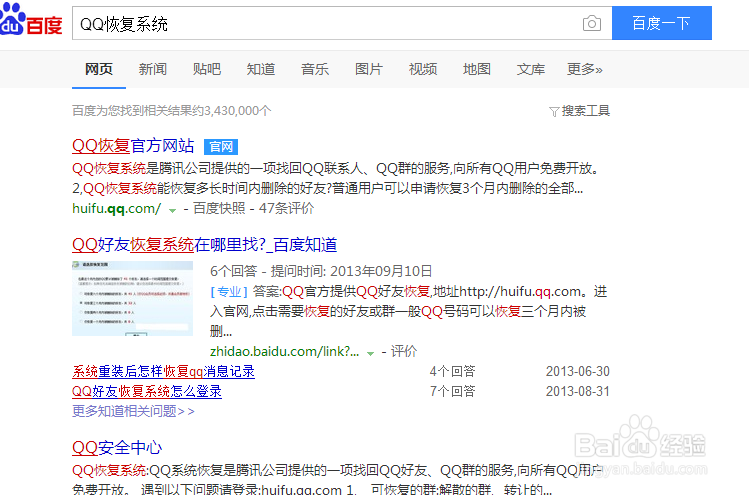Select the 网页 tab
Screen dimensions: 749x495
tap(99, 69)
